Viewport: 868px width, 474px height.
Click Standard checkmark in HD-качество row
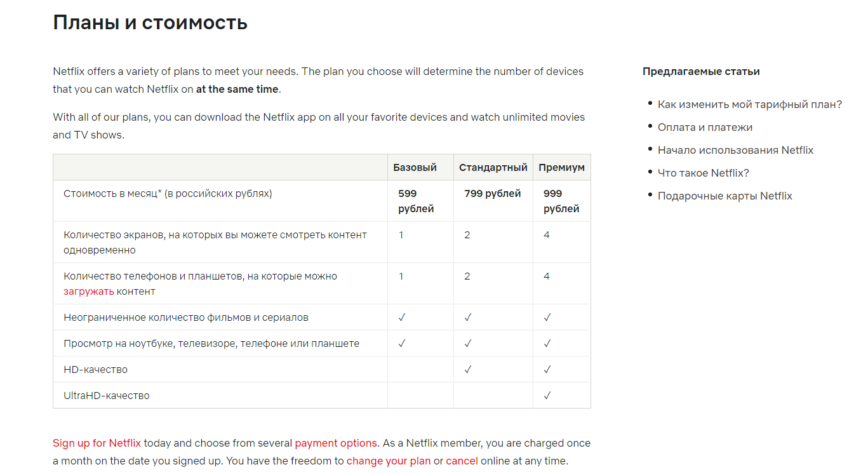tap(468, 370)
